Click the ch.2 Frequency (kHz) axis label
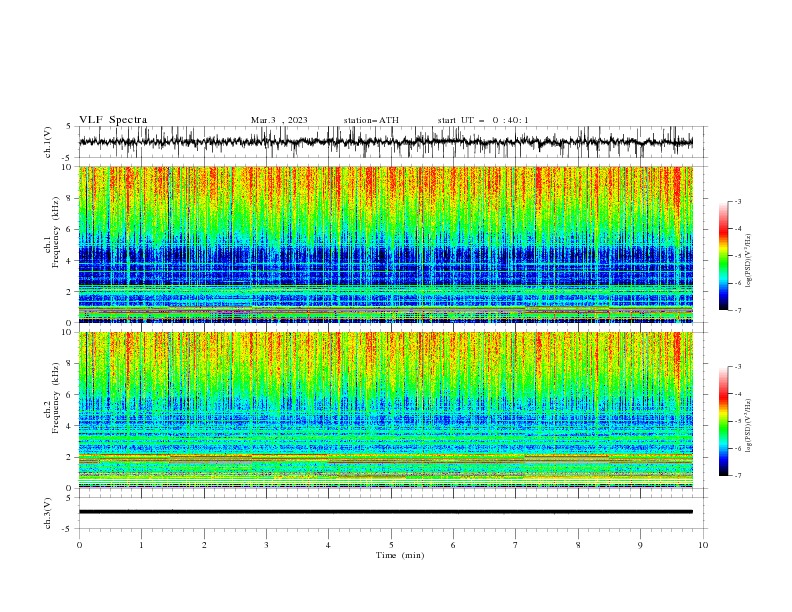The image size is (792, 612). click(x=51, y=398)
